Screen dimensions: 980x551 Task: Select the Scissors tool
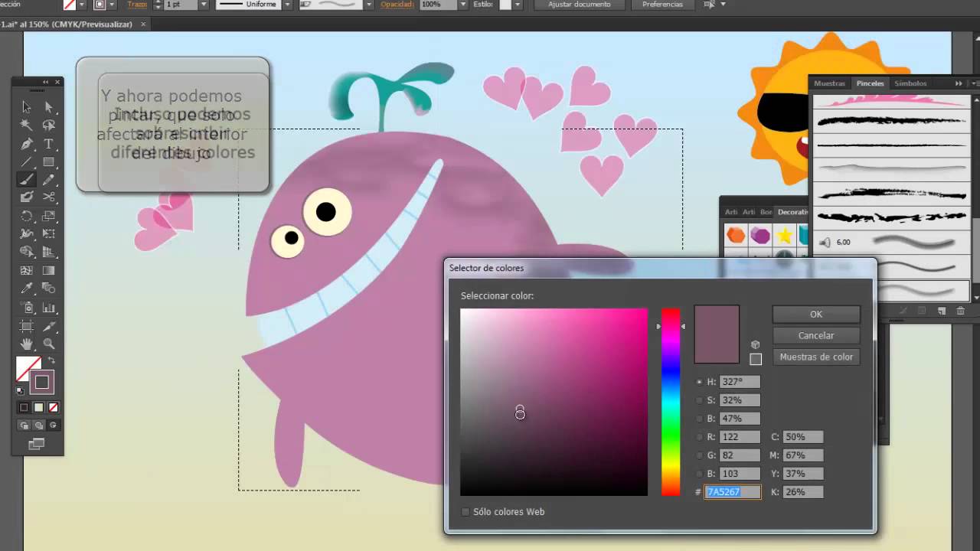[49, 197]
